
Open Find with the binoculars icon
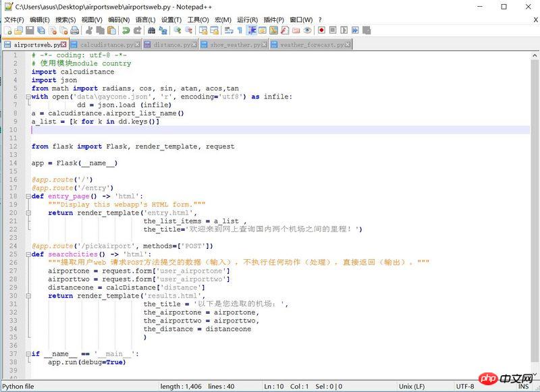(151, 30)
